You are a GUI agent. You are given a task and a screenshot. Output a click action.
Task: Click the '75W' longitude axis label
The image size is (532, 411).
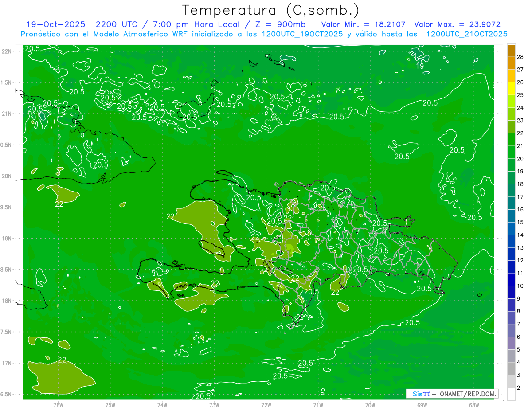(x=110, y=405)
